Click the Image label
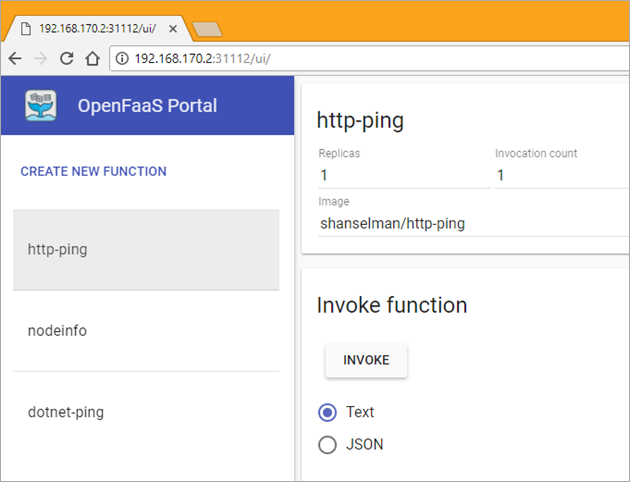 [333, 202]
